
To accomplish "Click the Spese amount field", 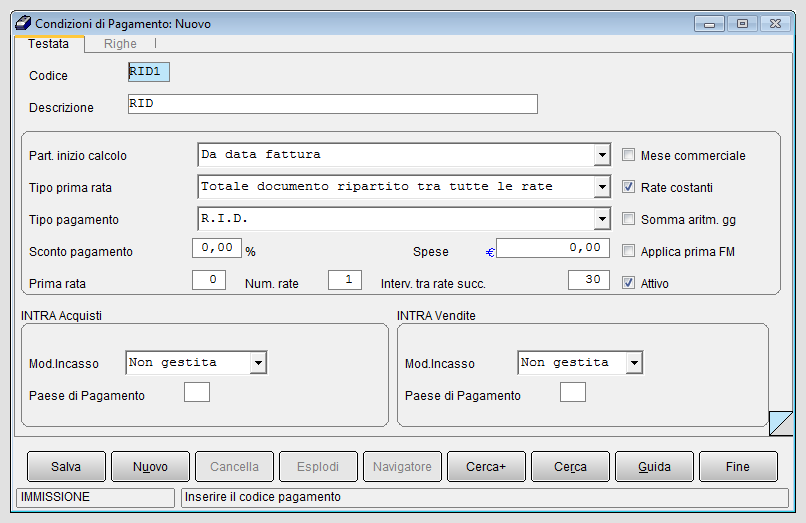I will 553,248.
